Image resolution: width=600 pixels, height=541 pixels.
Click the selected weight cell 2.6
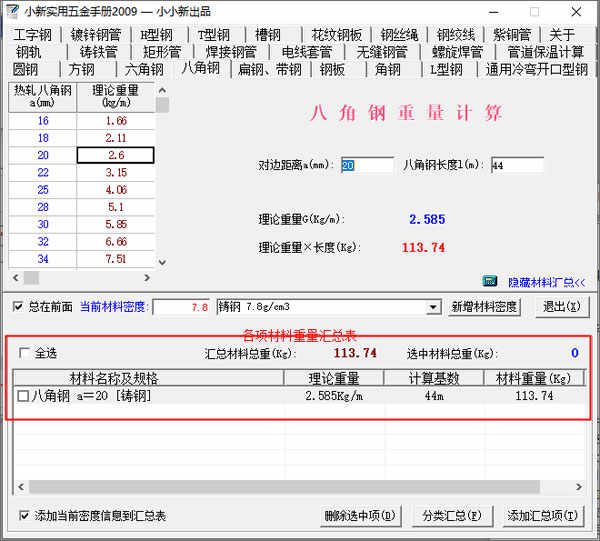[116, 155]
